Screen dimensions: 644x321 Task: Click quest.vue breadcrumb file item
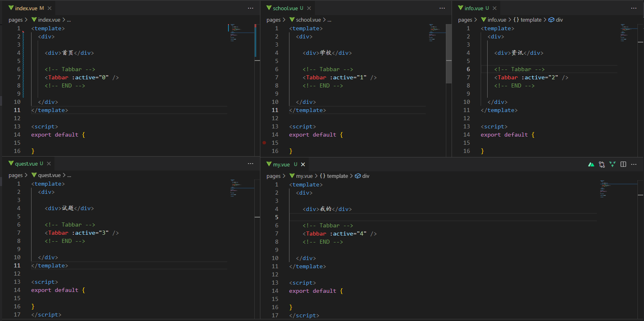[46, 175]
